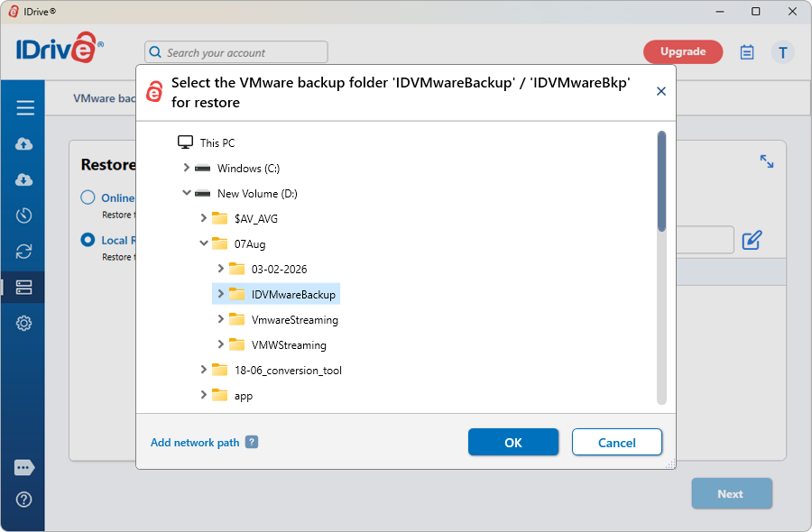This screenshot has height=532, width=812.
Task: Open the Settings gear icon
Action: click(23, 324)
